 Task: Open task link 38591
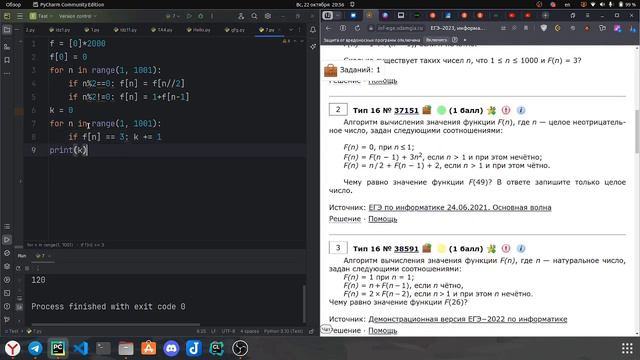(x=406, y=249)
